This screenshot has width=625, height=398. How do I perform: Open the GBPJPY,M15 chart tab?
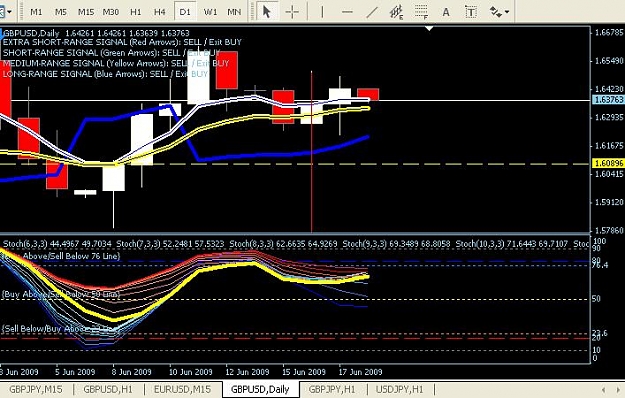pyautogui.click(x=36, y=389)
